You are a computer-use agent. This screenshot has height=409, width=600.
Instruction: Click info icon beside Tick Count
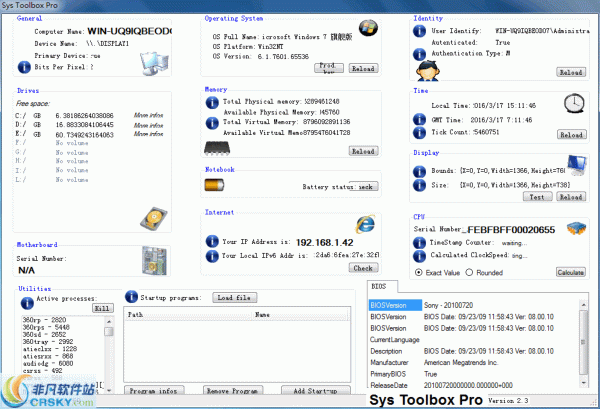419,132
